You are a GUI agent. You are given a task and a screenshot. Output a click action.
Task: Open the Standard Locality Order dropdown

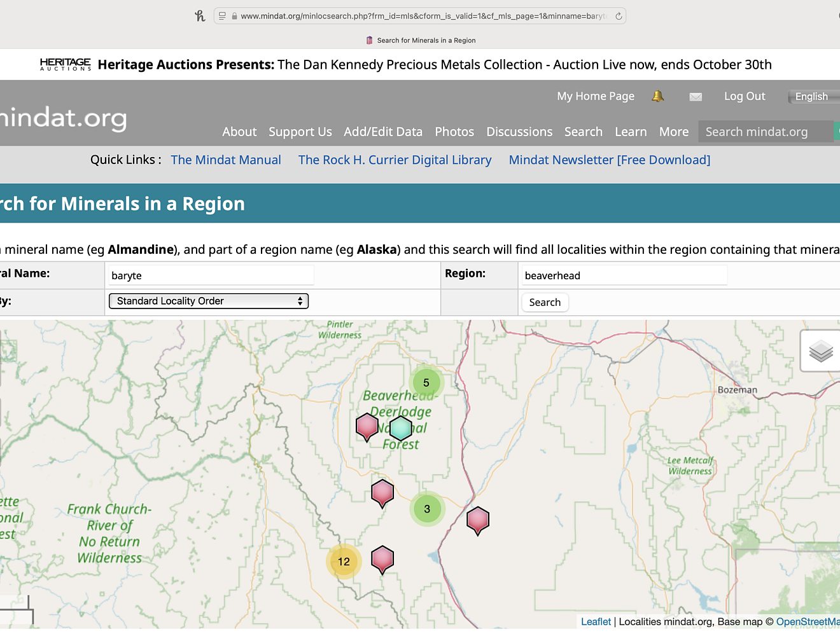[x=208, y=301]
